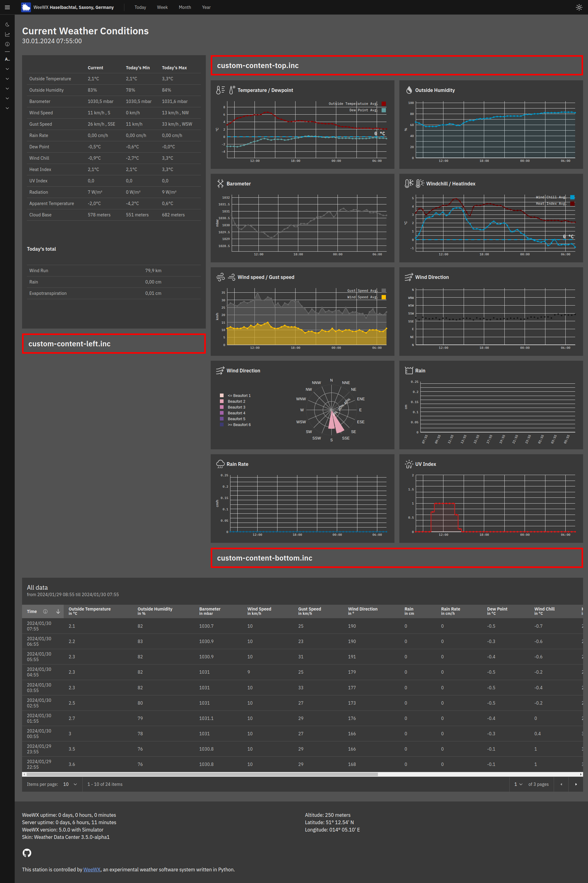Open the WeeWX hyperlink in footer
This screenshot has width=588, height=883.
coord(92,869)
